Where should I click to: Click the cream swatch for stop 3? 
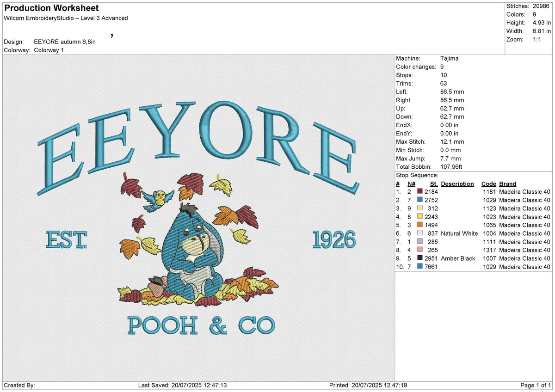tap(420, 208)
